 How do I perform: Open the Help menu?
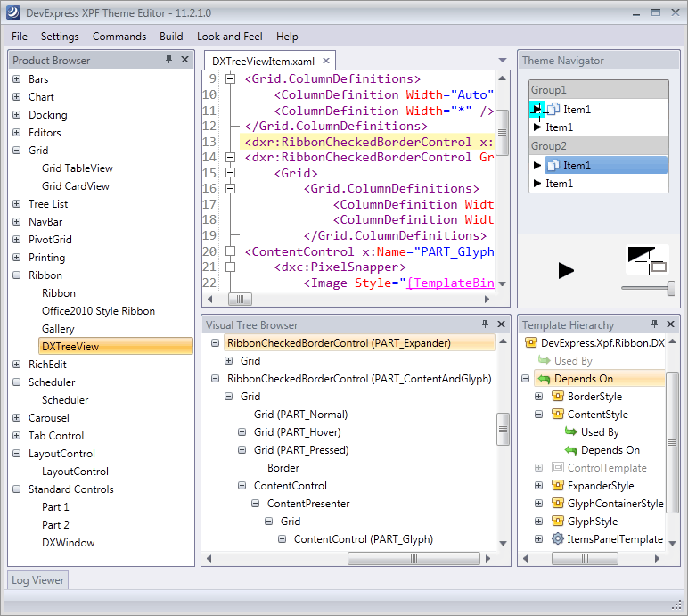pos(287,37)
